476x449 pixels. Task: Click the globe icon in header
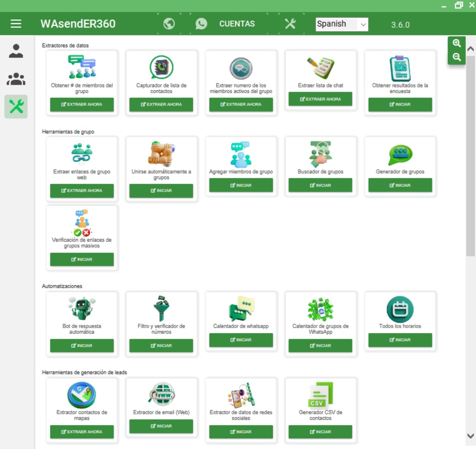point(169,24)
